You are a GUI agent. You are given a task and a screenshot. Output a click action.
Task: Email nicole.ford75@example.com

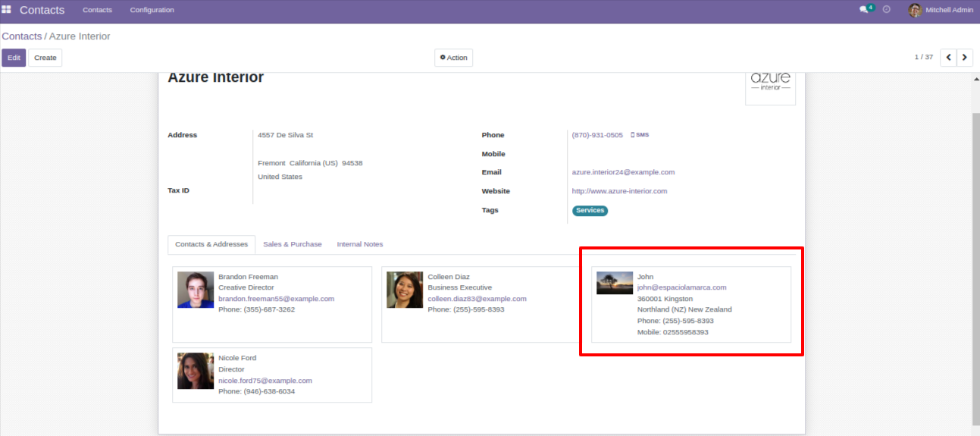click(x=265, y=381)
